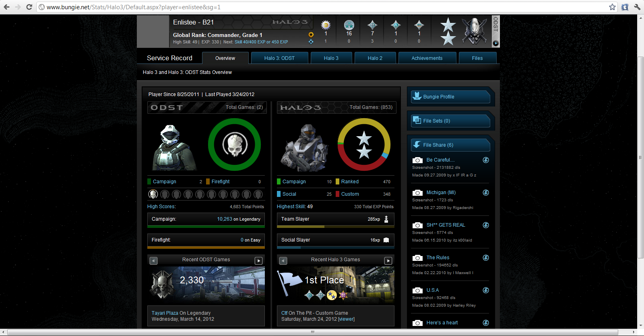Click the ODST Campaign link
644x336 pixels.
[164, 182]
